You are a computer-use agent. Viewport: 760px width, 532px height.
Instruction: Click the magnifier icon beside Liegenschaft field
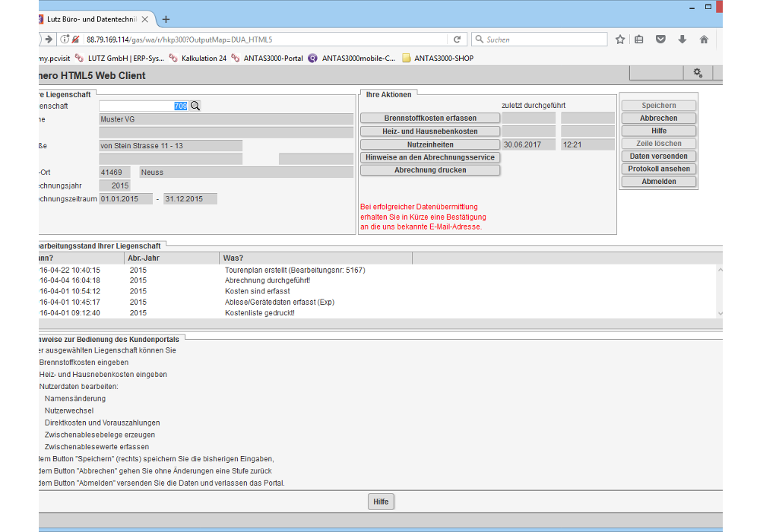[x=195, y=106]
